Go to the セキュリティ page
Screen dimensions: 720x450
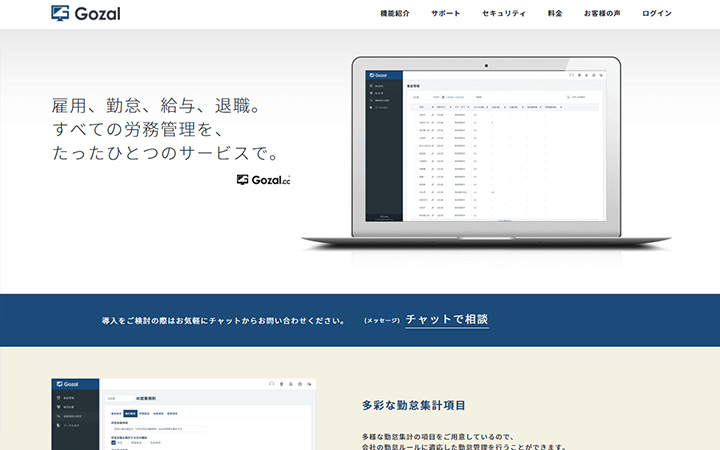click(504, 13)
